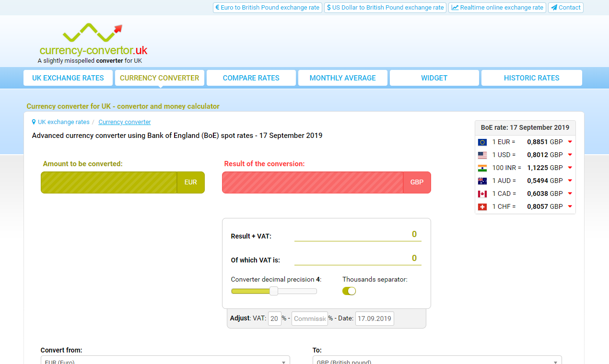Click the location pin icon beside UK exchange rates breadcrumb

[x=33, y=122]
